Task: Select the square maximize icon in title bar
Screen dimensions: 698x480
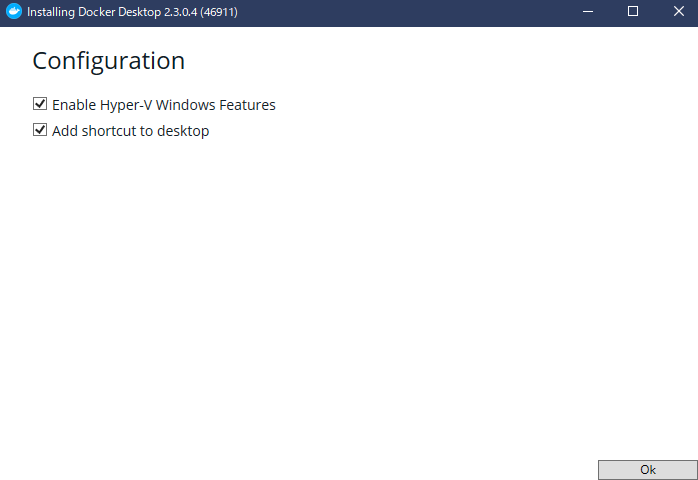Action: [633, 12]
